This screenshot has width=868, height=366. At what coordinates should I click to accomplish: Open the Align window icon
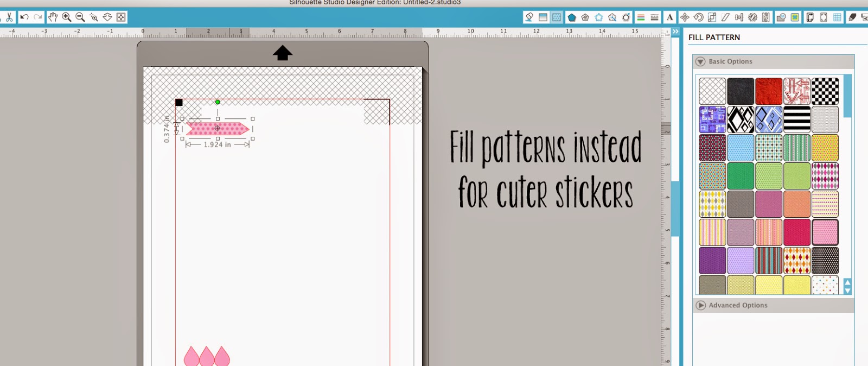(739, 17)
